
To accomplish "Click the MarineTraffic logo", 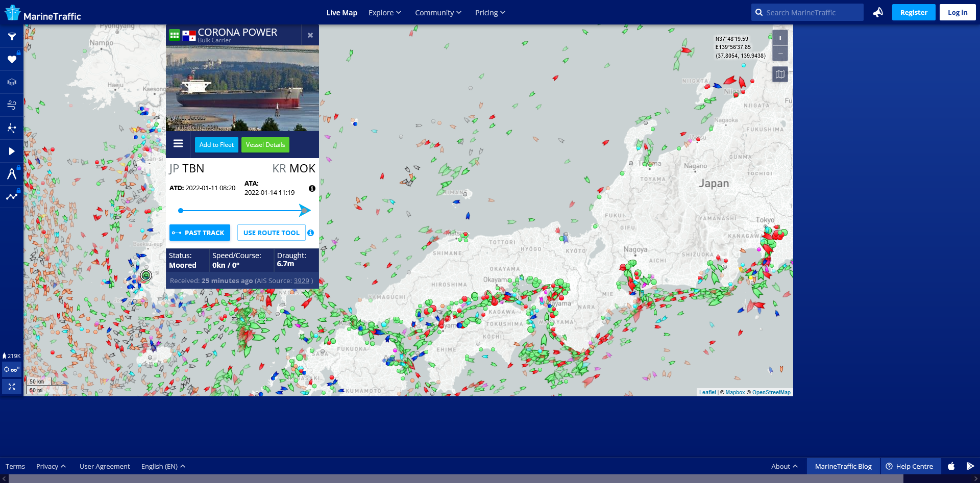I will [43, 13].
